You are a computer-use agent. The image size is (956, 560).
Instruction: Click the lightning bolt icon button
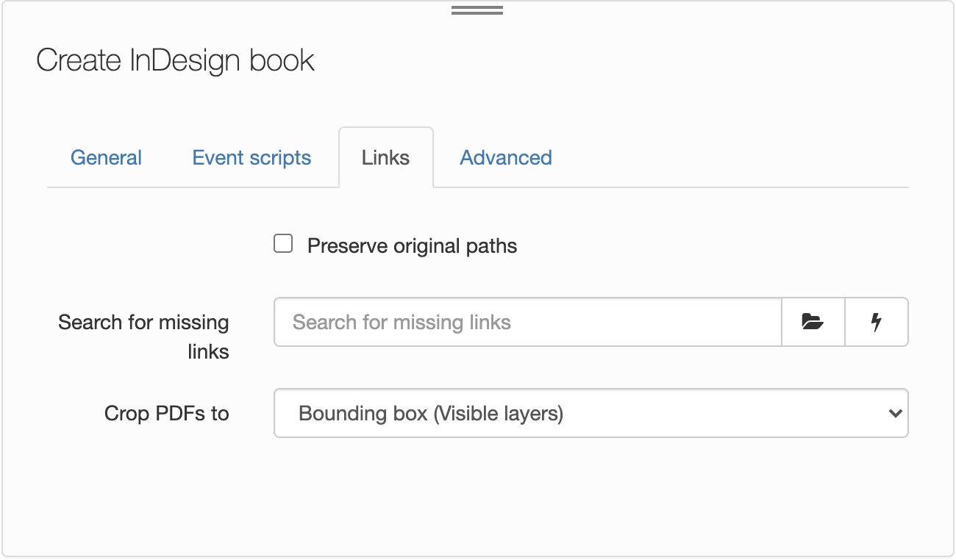(x=877, y=322)
